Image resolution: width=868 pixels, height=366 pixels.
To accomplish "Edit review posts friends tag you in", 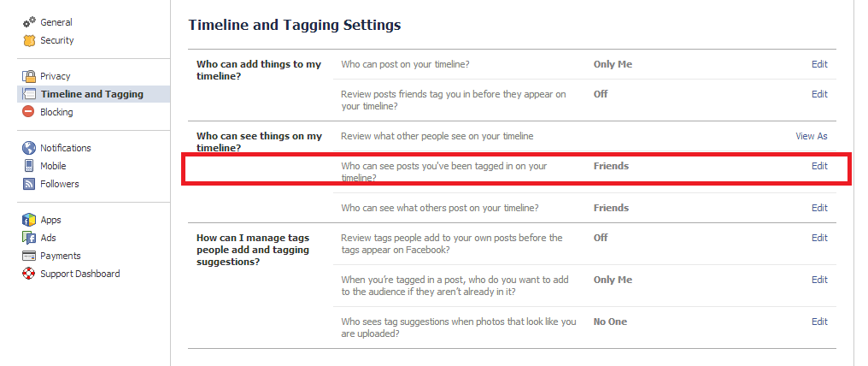I will [x=819, y=94].
